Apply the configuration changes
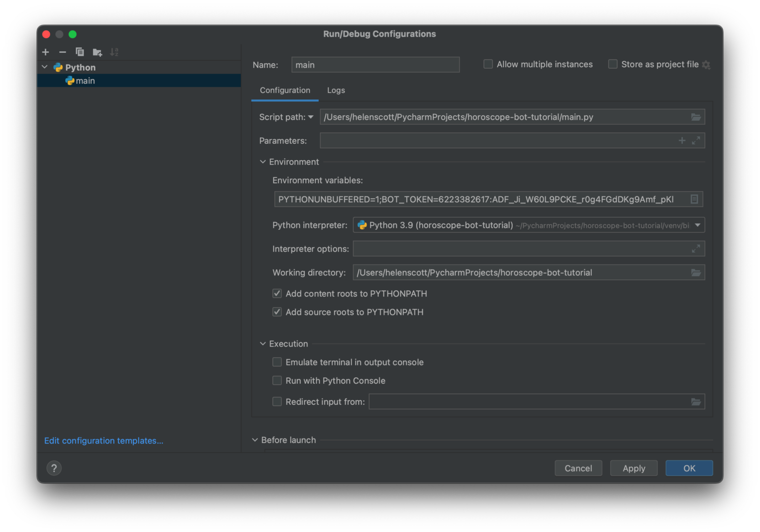This screenshot has height=532, width=760. [x=634, y=468]
